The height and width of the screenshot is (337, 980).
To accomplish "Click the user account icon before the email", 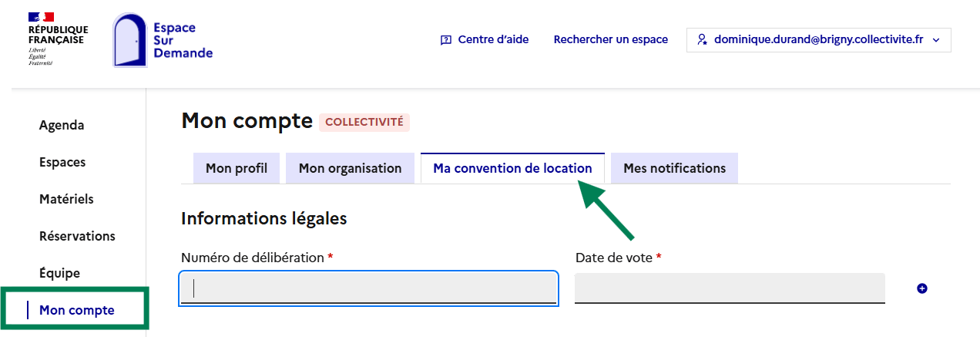I will tap(702, 39).
